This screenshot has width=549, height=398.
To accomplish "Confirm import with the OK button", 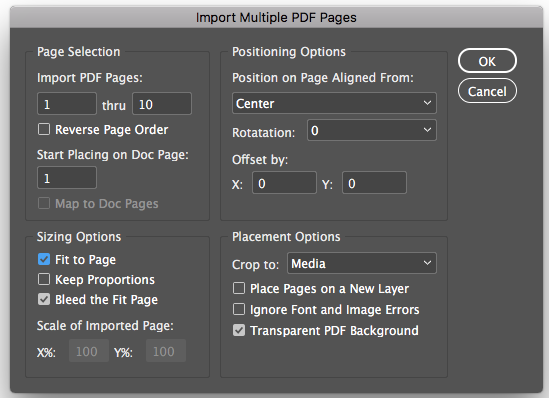I will tap(487, 61).
